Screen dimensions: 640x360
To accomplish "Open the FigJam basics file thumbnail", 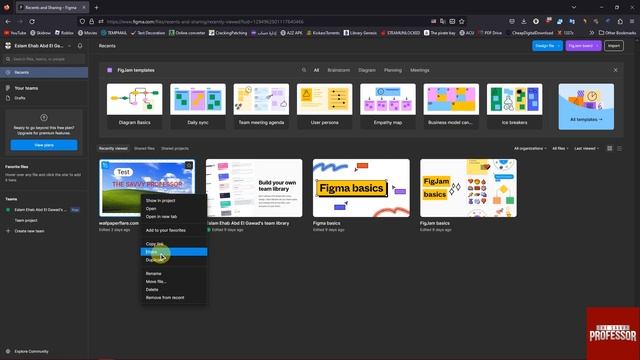I will tap(468, 188).
